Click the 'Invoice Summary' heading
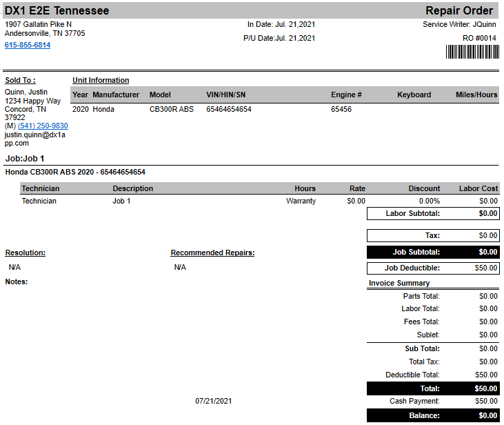 point(399,283)
